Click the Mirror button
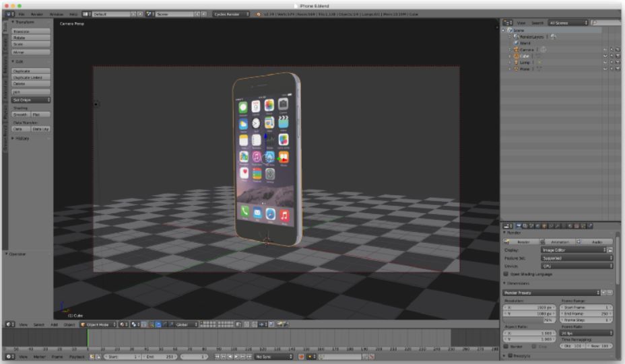Viewport: 625px width, 364px height. (x=31, y=52)
